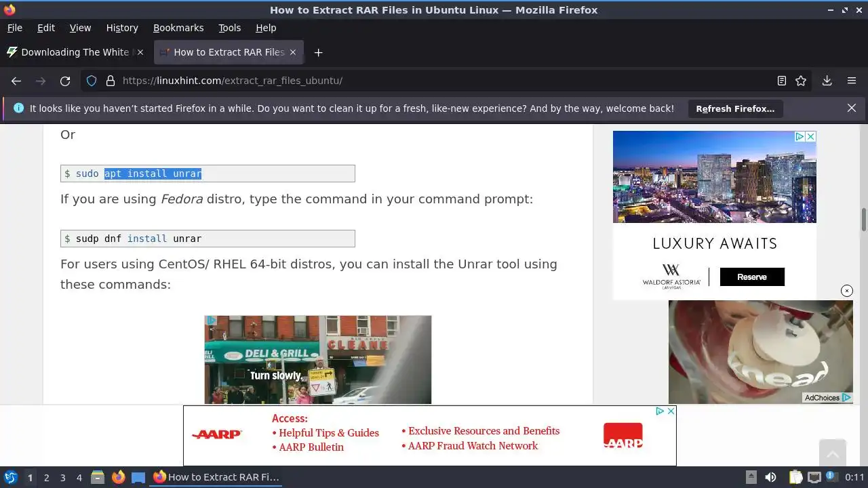Switch to workspace 3
This screenshot has width=868, height=488.
pos(62,477)
